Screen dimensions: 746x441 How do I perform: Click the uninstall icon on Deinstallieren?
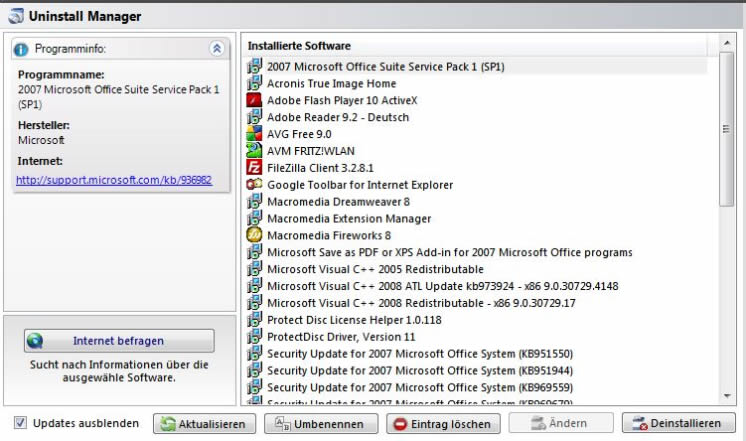(639, 423)
